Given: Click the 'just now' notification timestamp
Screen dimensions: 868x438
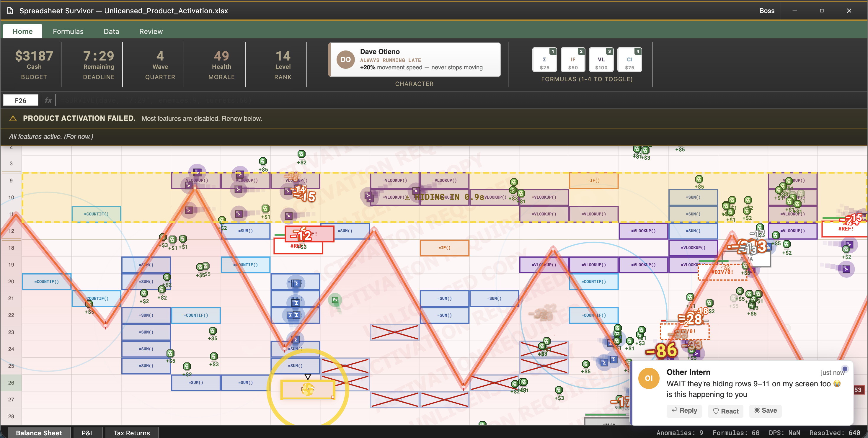Looking at the screenshot, I should [833, 373].
